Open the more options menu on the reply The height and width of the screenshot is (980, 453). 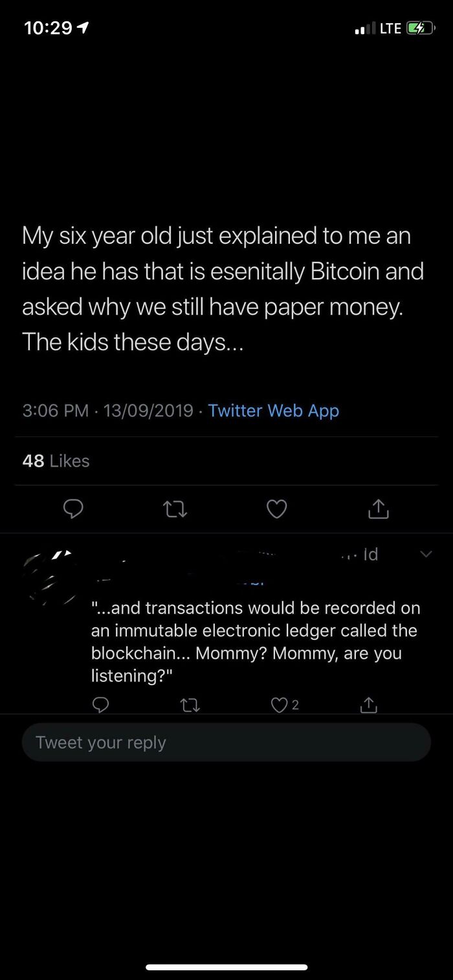426,554
